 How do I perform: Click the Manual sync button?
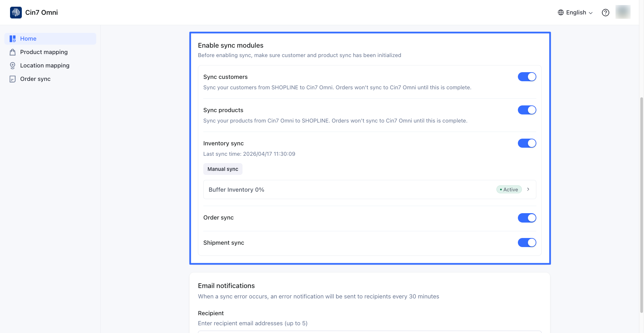pos(223,169)
